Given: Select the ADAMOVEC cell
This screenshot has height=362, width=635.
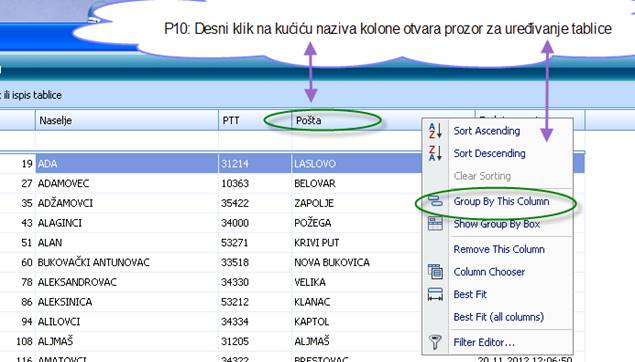Looking at the screenshot, I should (x=127, y=183).
